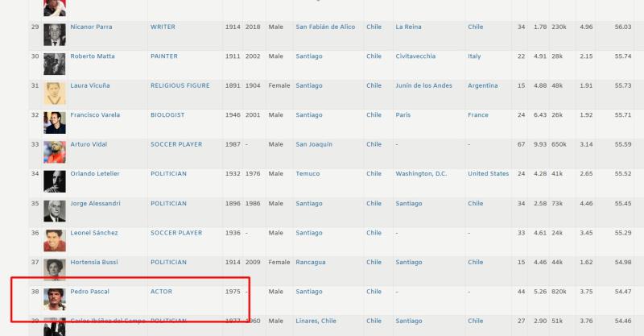The height and width of the screenshot is (336, 644).
Task: Select the 54.47 score cell
Action: 623,292
